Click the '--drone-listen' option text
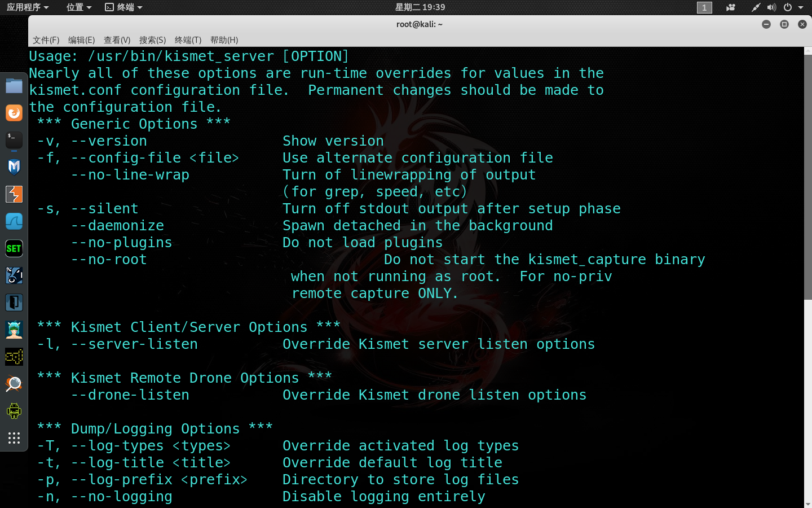This screenshot has height=508, width=812. (x=130, y=395)
